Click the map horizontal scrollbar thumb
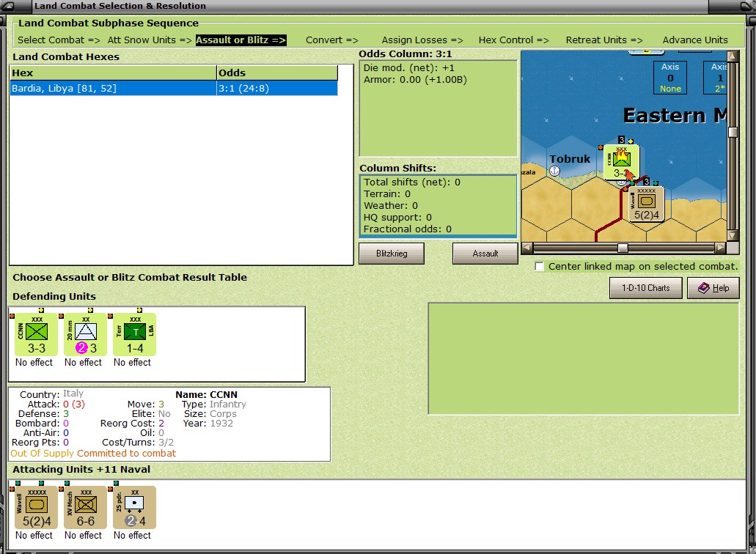This screenshot has height=554, width=756. pyautogui.click(x=623, y=248)
